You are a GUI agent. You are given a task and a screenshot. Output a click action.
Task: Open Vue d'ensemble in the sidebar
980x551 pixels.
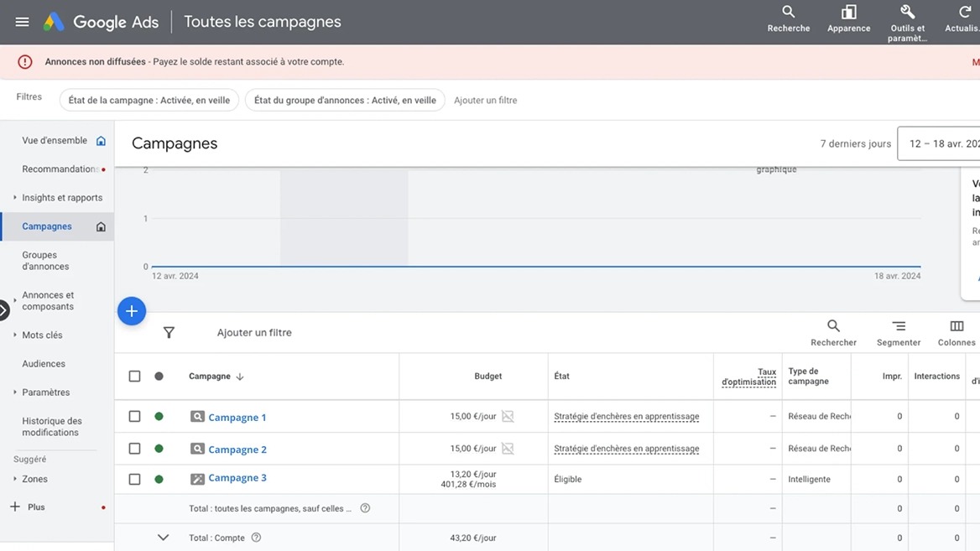coord(55,141)
